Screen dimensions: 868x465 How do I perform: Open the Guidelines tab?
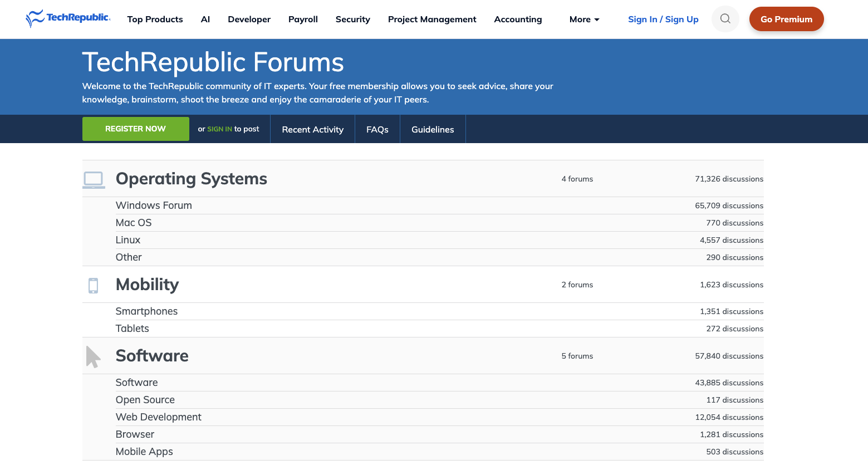tap(433, 129)
